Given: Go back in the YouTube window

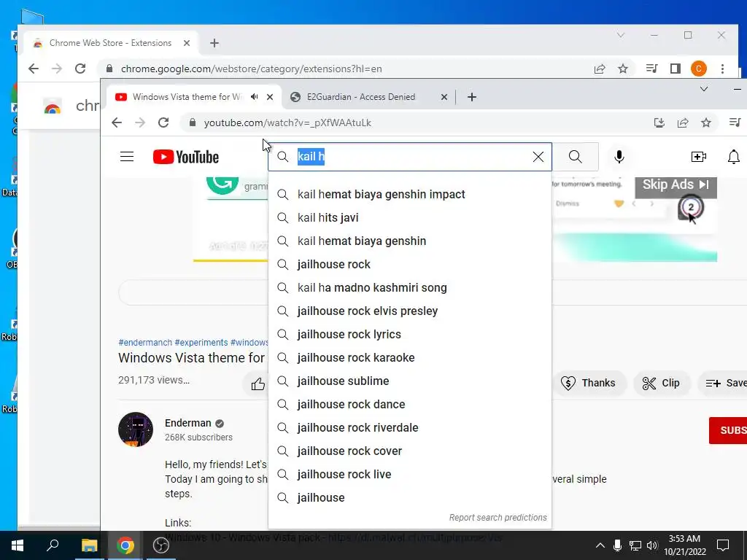Looking at the screenshot, I should 117,122.
